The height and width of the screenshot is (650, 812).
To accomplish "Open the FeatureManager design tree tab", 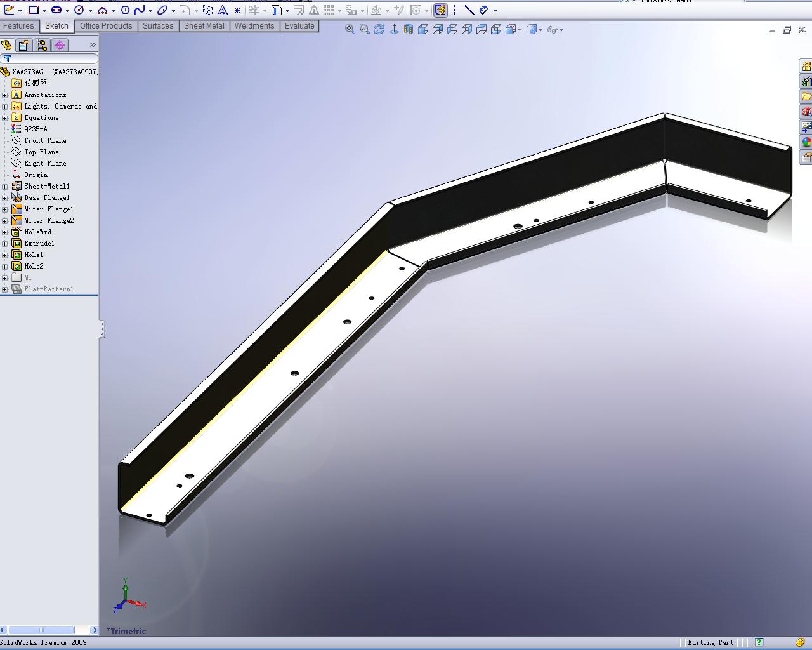I will click(x=7, y=45).
